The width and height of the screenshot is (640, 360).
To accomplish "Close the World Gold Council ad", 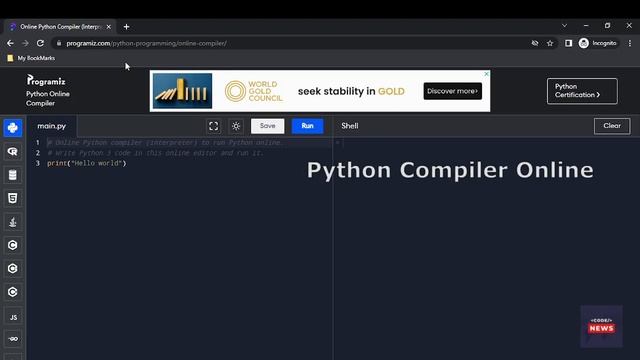I will click(x=486, y=74).
